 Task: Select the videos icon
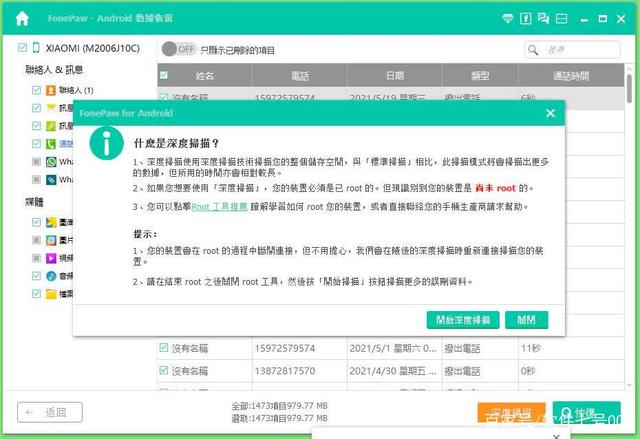coord(51,258)
